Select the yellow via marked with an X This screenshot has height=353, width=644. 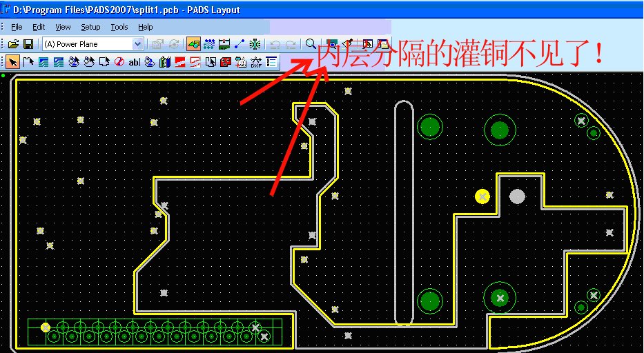pos(482,196)
